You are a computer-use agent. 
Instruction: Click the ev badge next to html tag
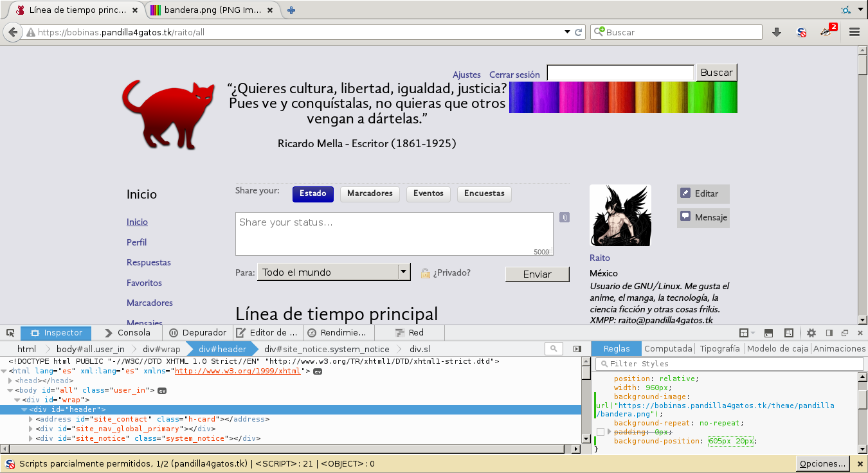click(318, 371)
